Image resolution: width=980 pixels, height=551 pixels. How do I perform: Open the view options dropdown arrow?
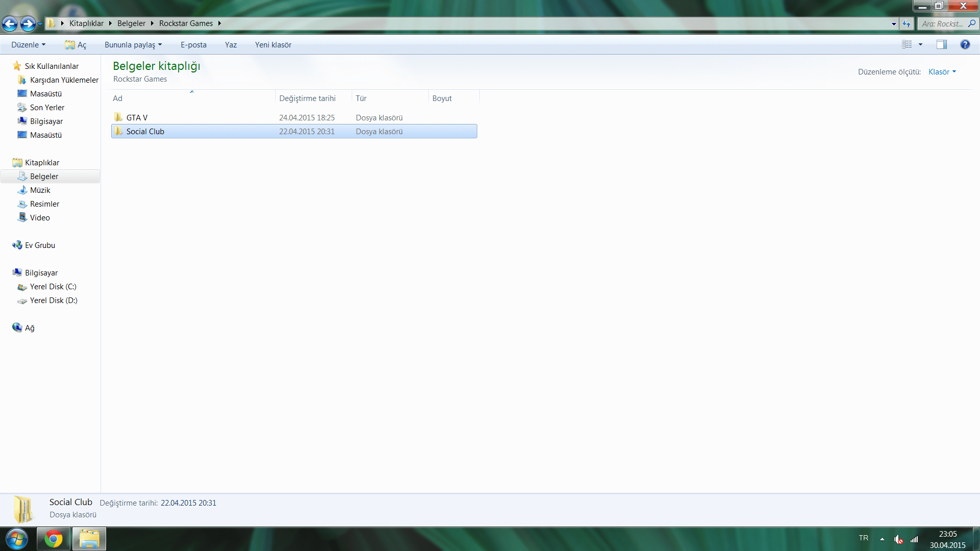921,44
